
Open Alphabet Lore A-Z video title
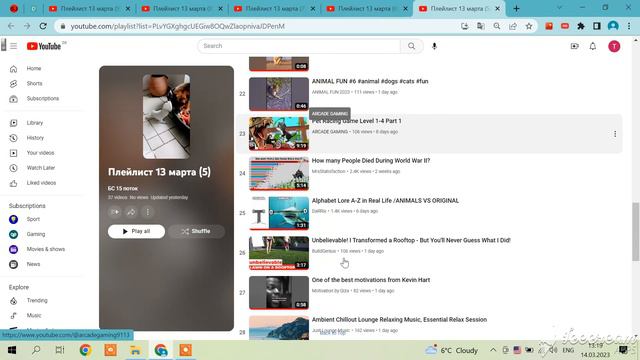pos(385,201)
